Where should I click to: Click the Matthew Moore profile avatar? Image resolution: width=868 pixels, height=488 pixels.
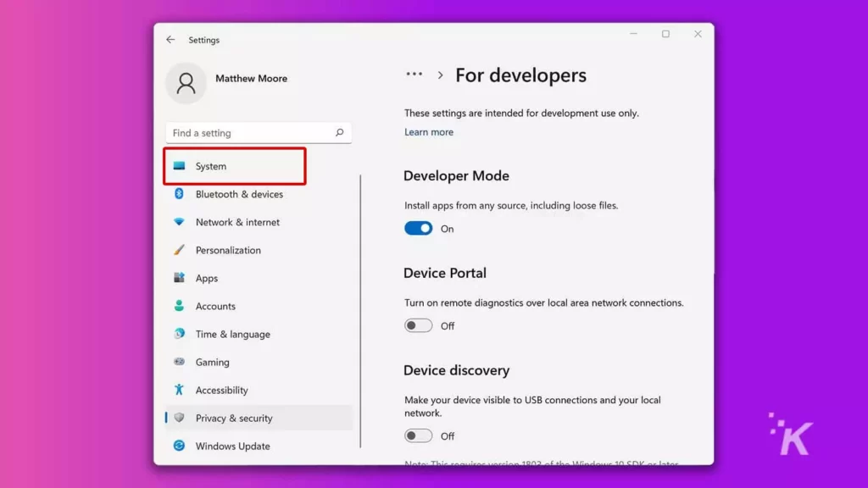186,83
